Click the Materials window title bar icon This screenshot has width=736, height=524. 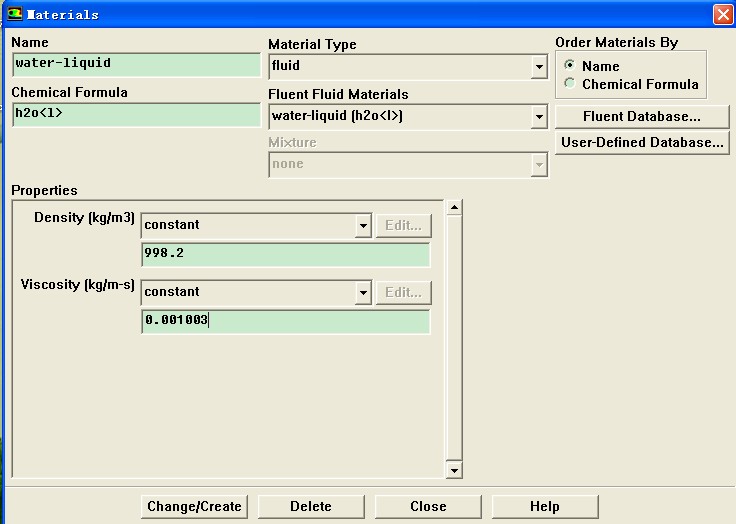point(14,14)
